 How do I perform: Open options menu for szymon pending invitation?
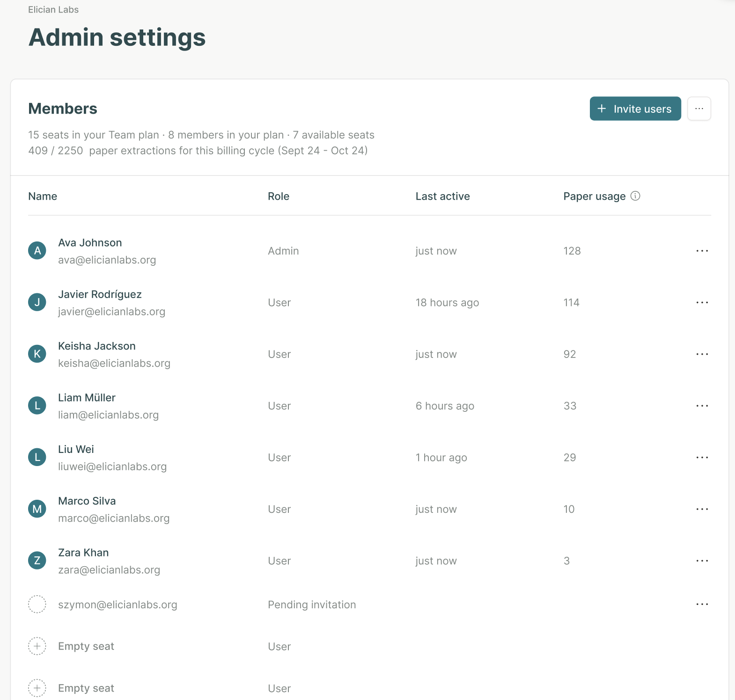[x=702, y=605]
